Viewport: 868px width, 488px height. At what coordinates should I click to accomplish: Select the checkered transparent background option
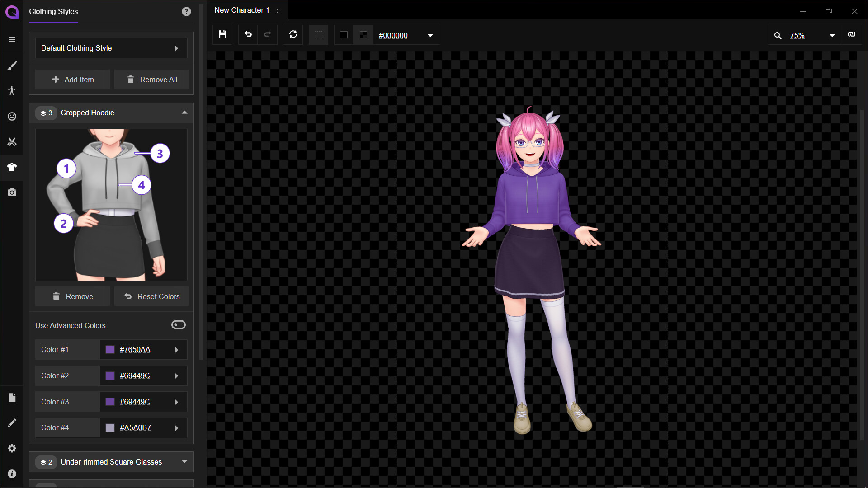363,35
